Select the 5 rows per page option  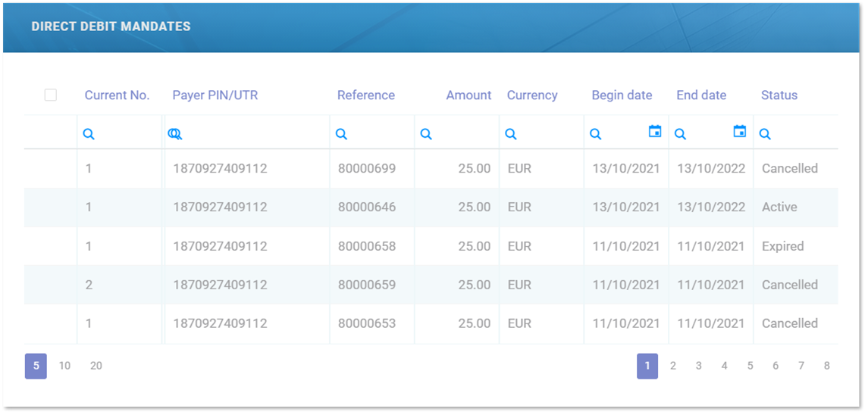(x=36, y=366)
